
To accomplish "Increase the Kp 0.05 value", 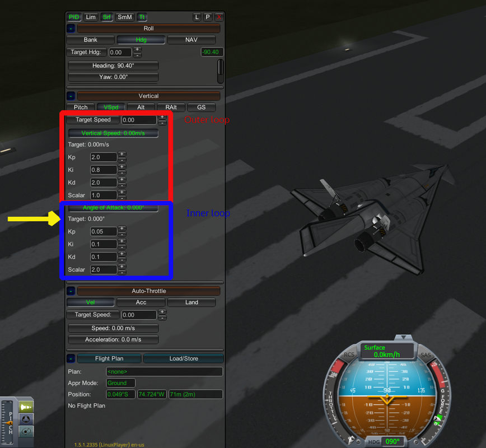I will (122, 228).
